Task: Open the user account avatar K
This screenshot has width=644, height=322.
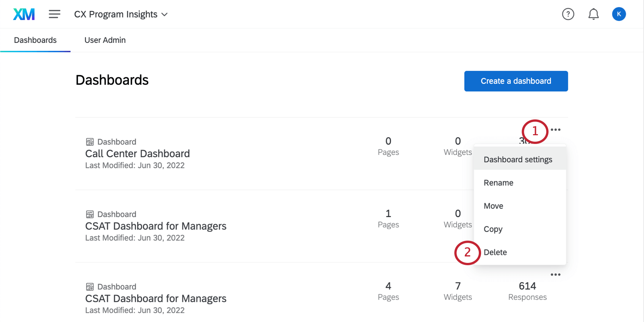Action: click(619, 14)
